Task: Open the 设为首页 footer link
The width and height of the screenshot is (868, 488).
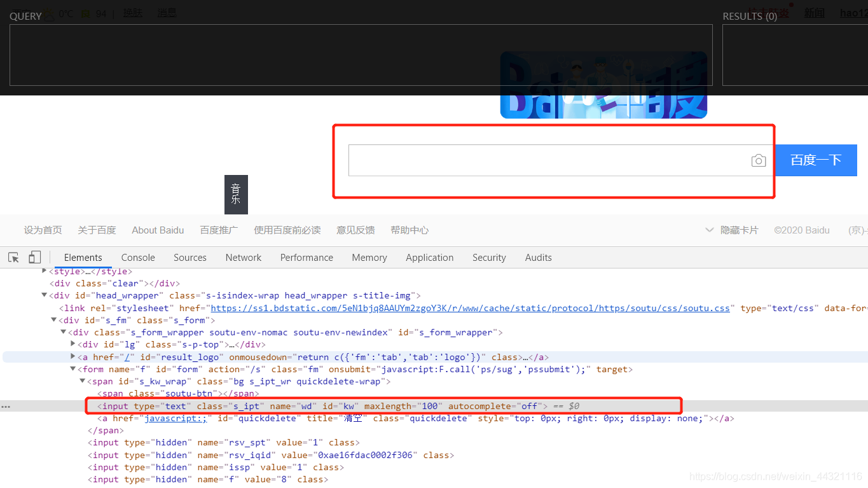Action: click(x=43, y=230)
